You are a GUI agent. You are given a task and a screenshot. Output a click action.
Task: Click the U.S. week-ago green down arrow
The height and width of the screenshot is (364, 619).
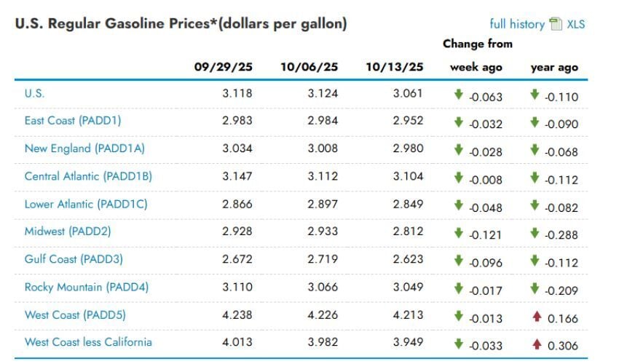pos(459,95)
